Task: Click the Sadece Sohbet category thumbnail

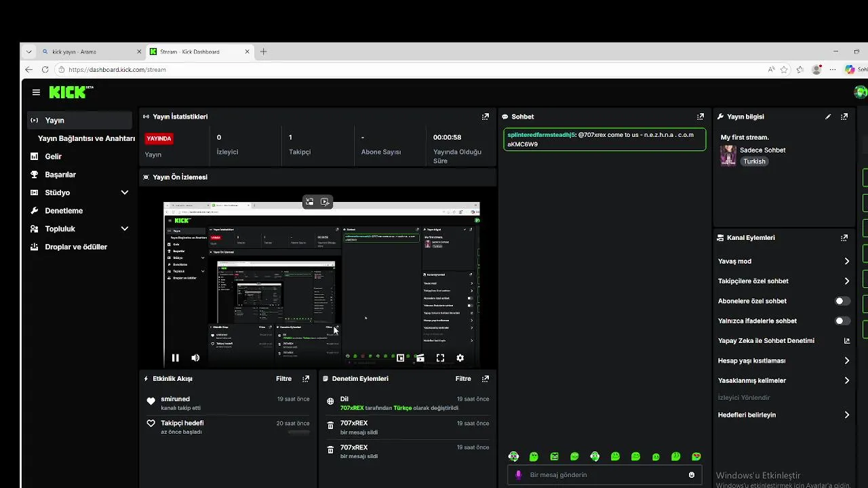Action: pos(728,156)
